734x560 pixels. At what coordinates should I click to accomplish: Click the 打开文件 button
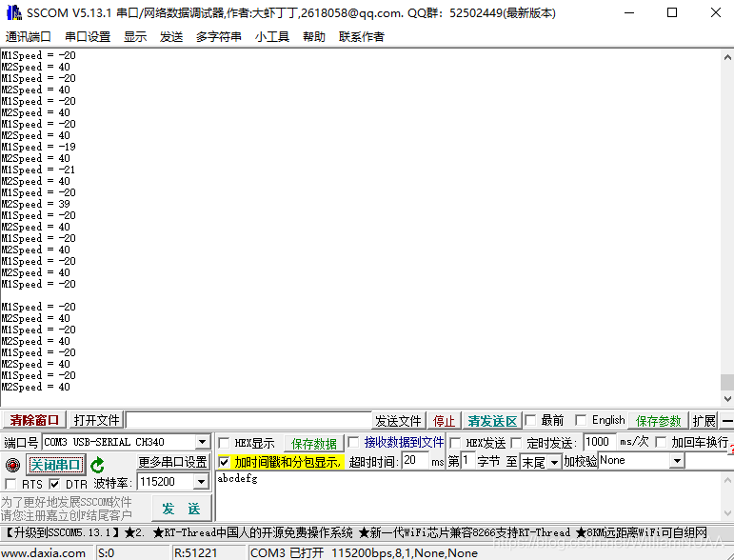(x=97, y=420)
